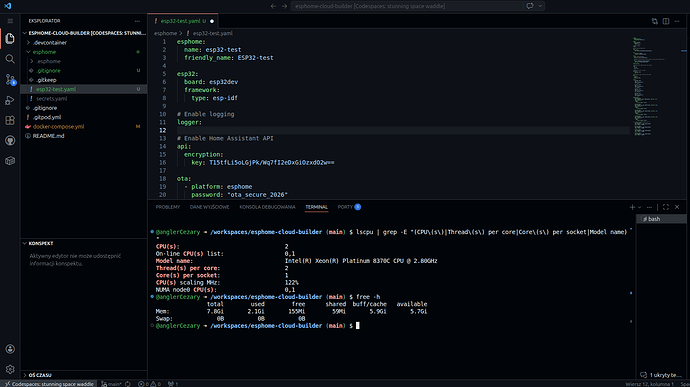Image resolution: width=690 pixels, height=387 pixels.
Task: Collapse the esphome folder
Action: pyautogui.click(x=44, y=52)
